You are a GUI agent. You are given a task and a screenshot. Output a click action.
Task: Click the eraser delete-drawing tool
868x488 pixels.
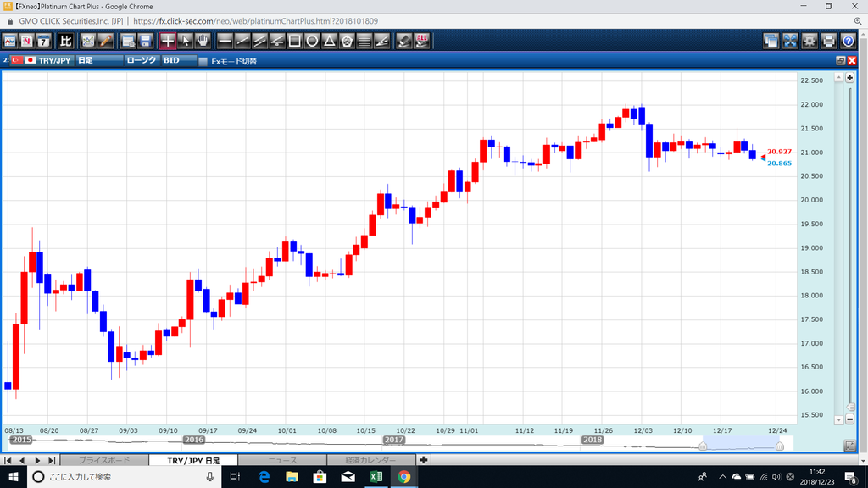[x=404, y=41]
